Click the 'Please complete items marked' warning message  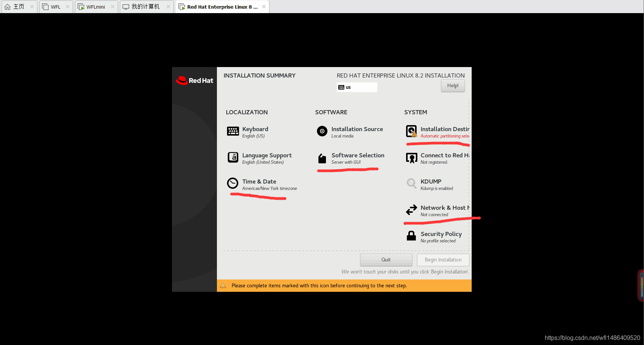click(x=319, y=285)
